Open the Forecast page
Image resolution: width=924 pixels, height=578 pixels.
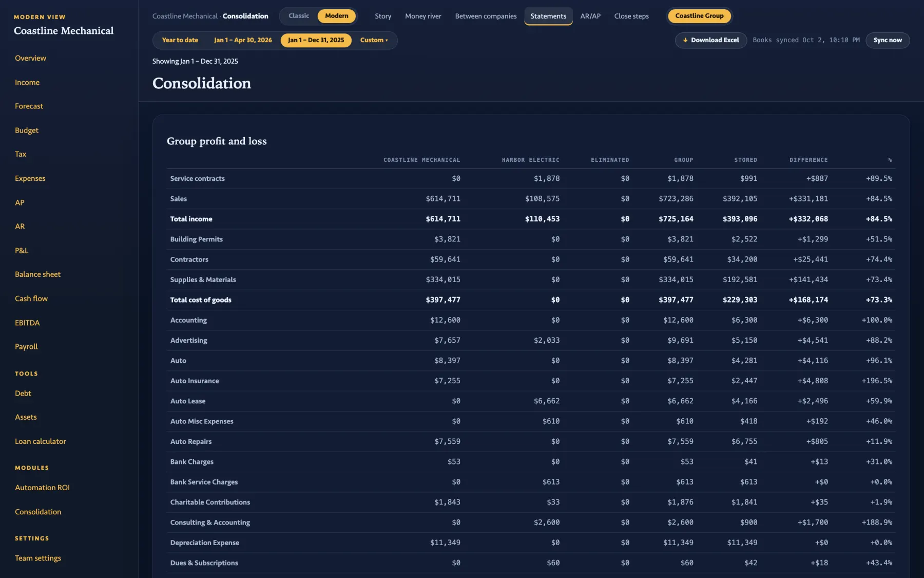pos(29,106)
